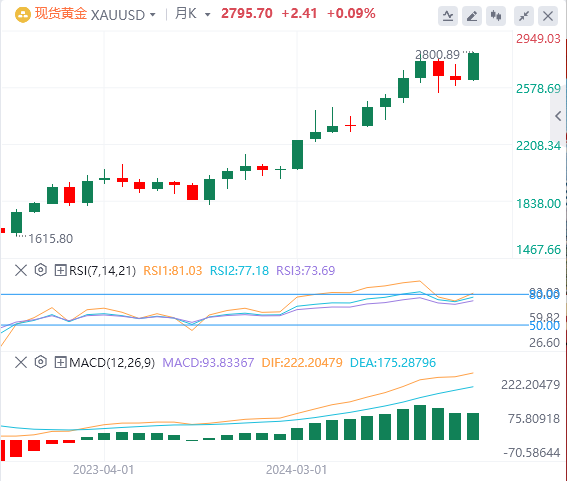Viewport: 567px width, 481px height.
Task: Open the 月K timeframe dropdown
Action: click(x=192, y=14)
